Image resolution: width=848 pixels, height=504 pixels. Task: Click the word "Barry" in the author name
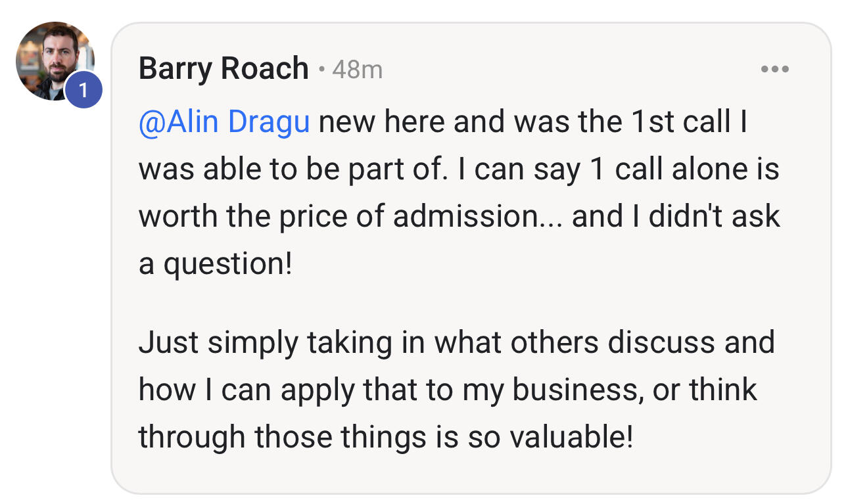coord(176,69)
